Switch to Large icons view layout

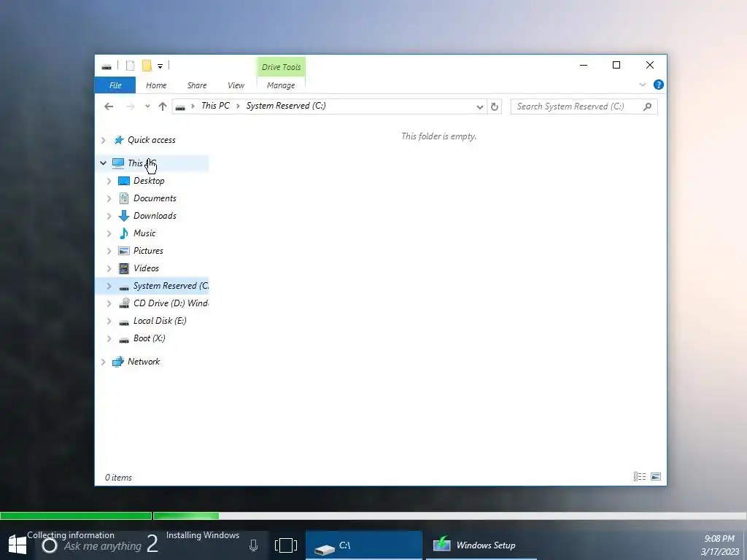pos(656,477)
